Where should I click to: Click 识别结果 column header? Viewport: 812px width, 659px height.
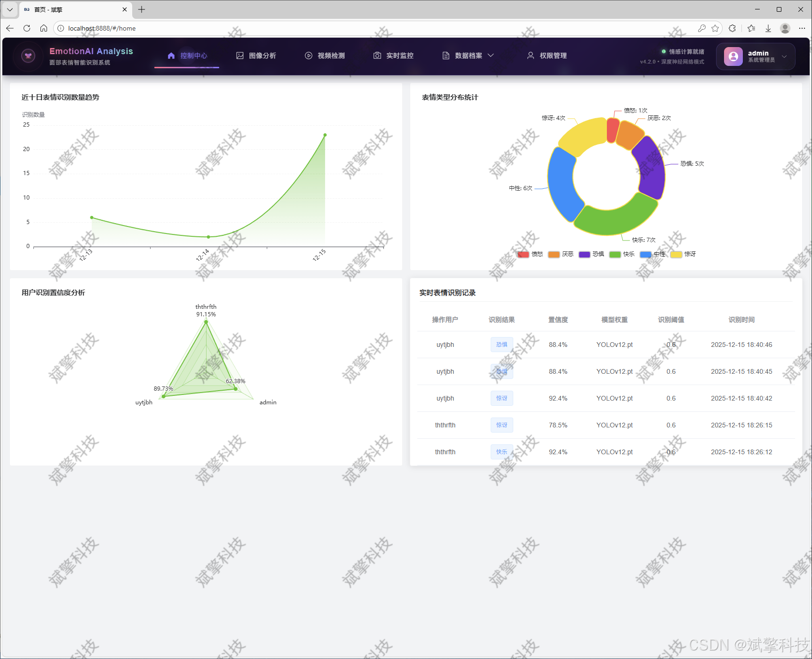[x=502, y=320]
